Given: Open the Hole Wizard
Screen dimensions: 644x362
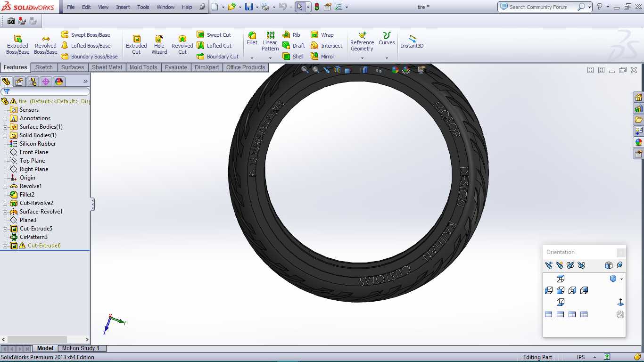Looking at the screenshot, I should pos(159,44).
